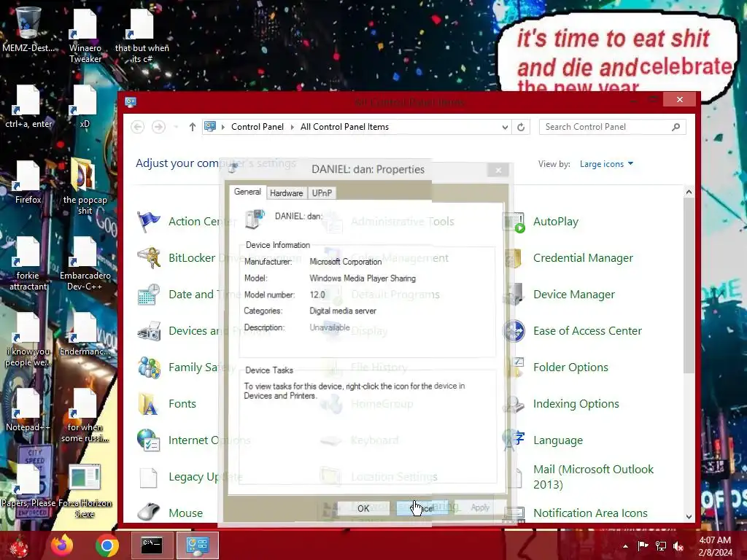Open the Internet Options globe icon
The image size is (747, 560).
pyautogui.click(x=149, y=440)
